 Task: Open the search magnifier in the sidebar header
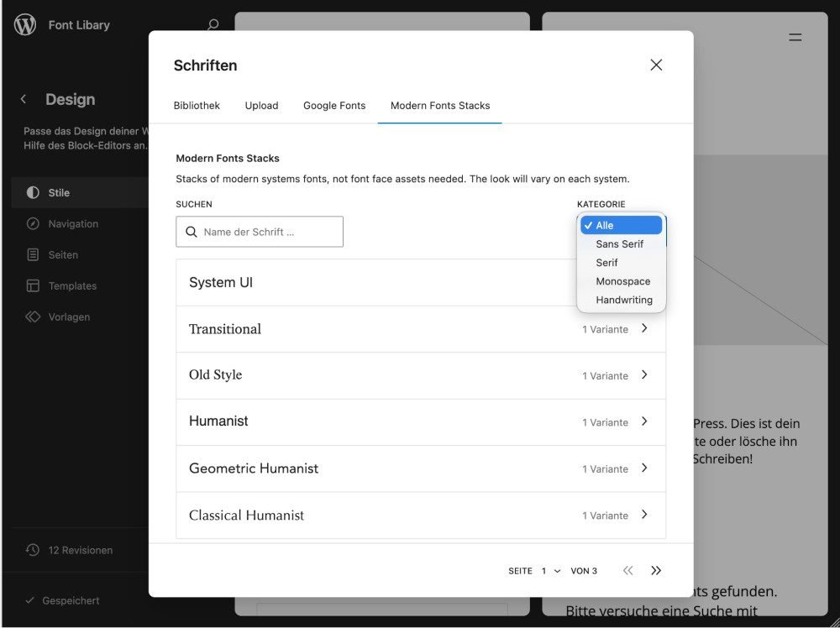213,25
